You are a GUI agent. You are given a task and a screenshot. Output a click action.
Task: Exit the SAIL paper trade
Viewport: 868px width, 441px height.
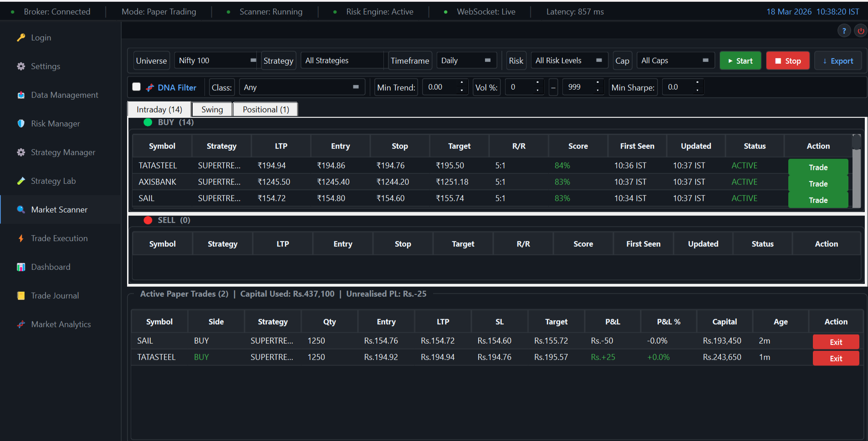point(836,341)
